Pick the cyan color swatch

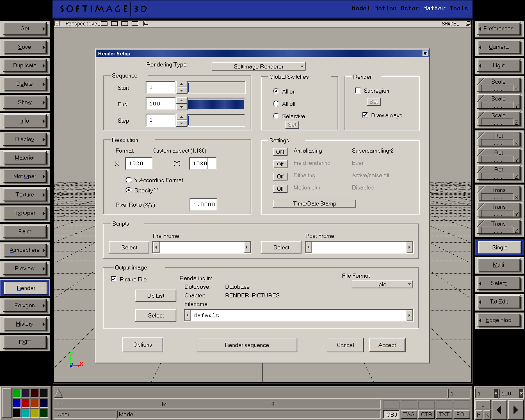click(x=25, y=413)
